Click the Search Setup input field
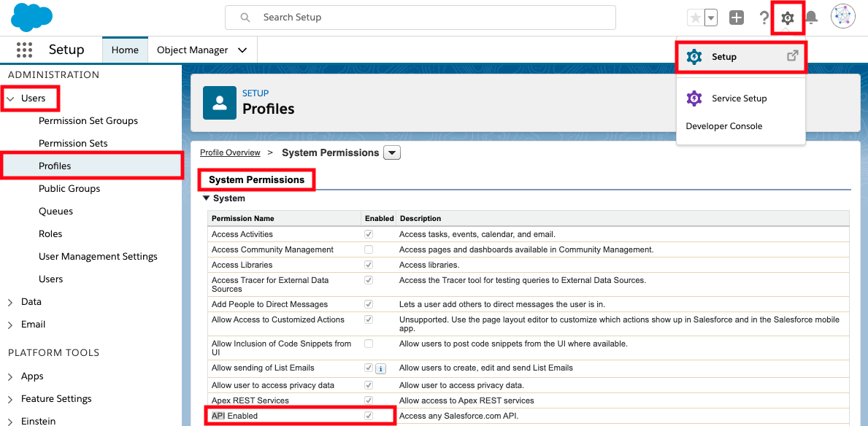 pyautogui.click(x=420, y=17)
